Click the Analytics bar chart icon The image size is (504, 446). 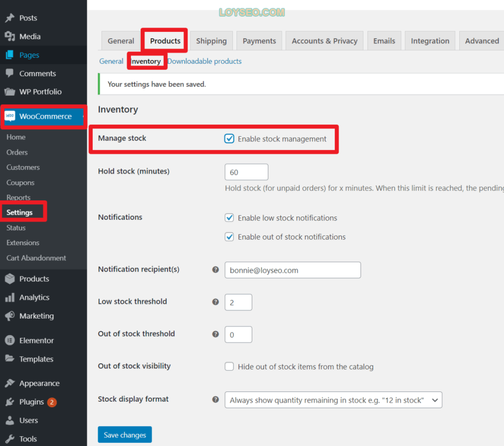pos(10,297)
